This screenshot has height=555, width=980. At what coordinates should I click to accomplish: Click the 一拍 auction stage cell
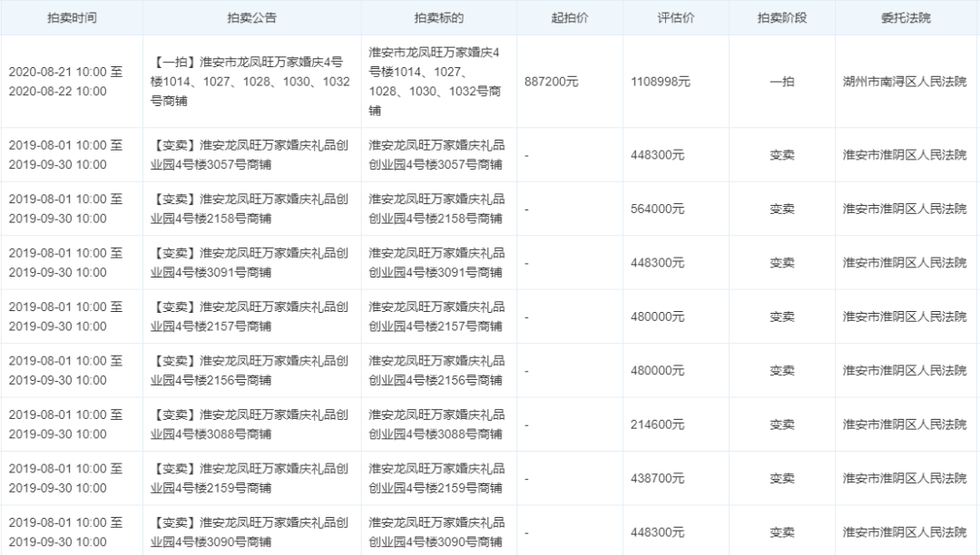pyautogui.click(x=782, y=82)
